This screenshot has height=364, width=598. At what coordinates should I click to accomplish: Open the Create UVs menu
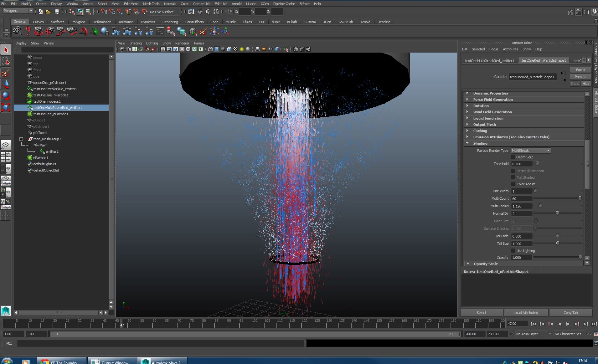coord(201,4)
